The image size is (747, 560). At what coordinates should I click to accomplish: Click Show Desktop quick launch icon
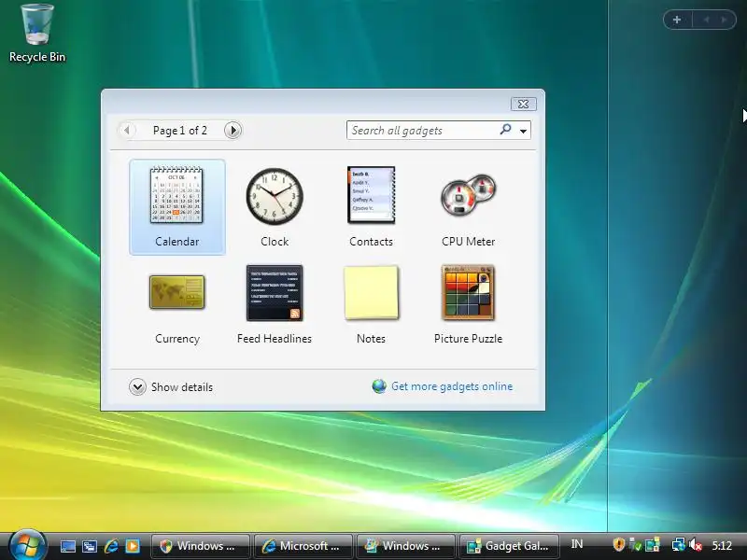67,546
